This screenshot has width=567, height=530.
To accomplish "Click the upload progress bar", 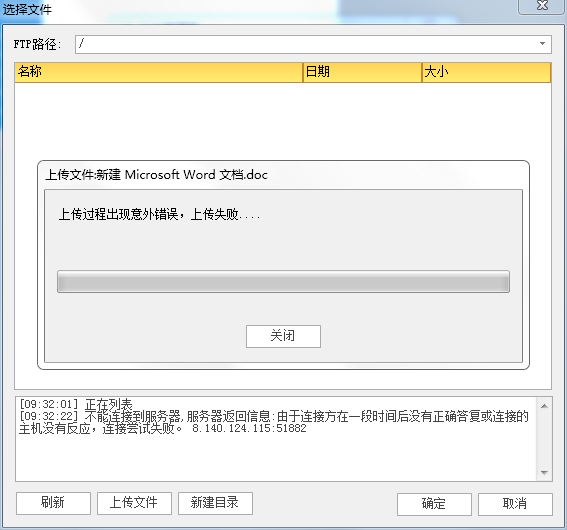I will [x=283, y=281].
